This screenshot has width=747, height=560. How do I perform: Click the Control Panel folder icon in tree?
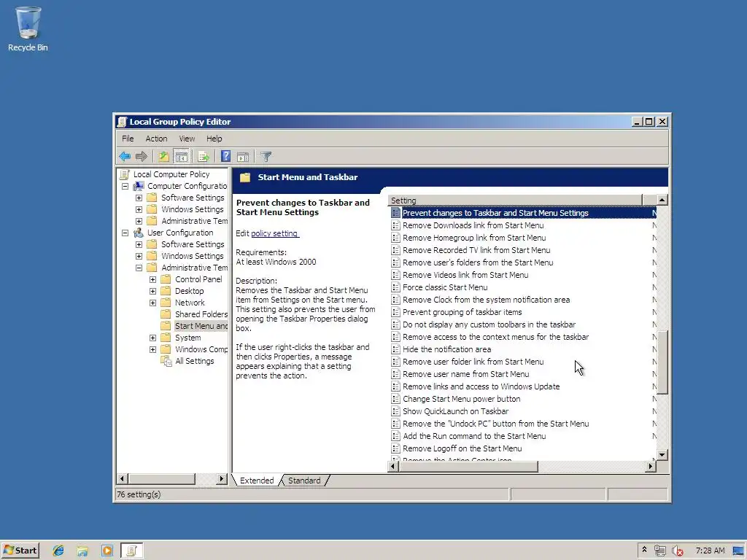click(x=166, y=279)
